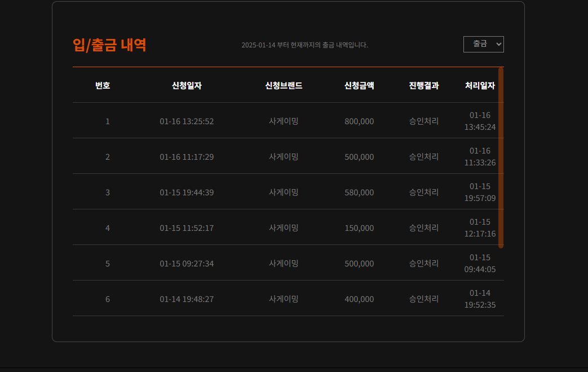
Task: Open the 출금 type dropdown
Action: (x=483, y=44)
